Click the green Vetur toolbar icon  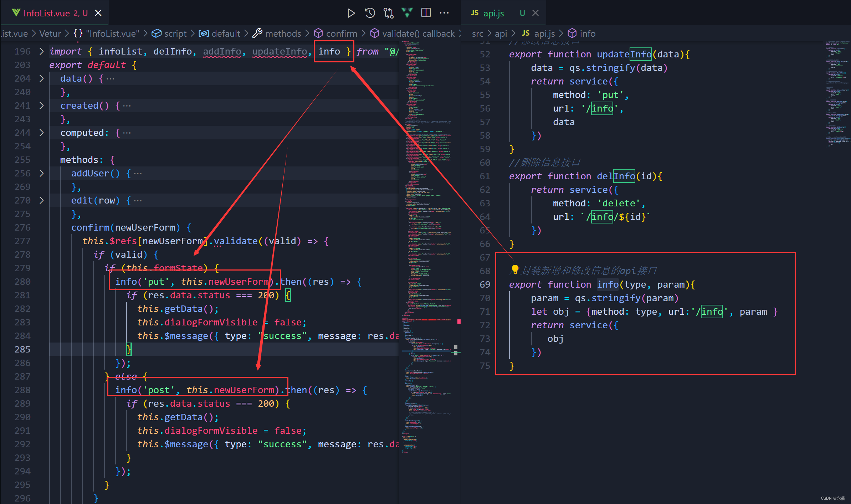(407, 13)
